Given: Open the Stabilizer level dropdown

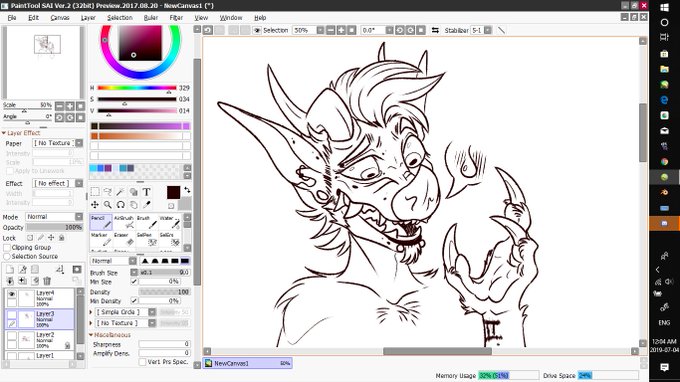Looking at the screenshot, I should pyautogui.click(x=488, y=30).
